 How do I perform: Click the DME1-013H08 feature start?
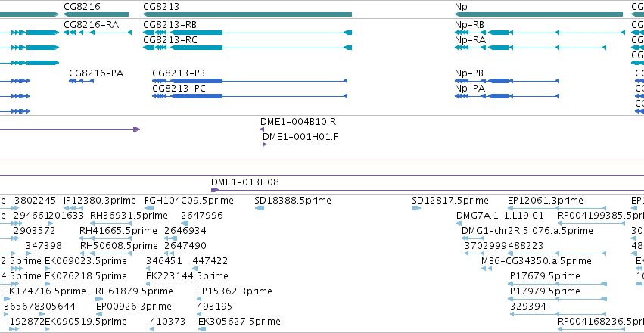214,190
